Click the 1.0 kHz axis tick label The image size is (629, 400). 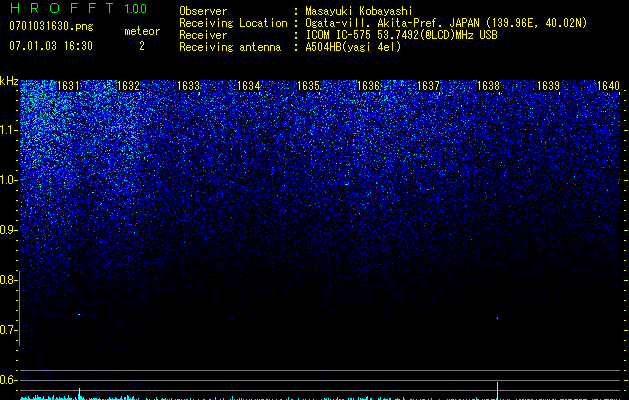8,180
